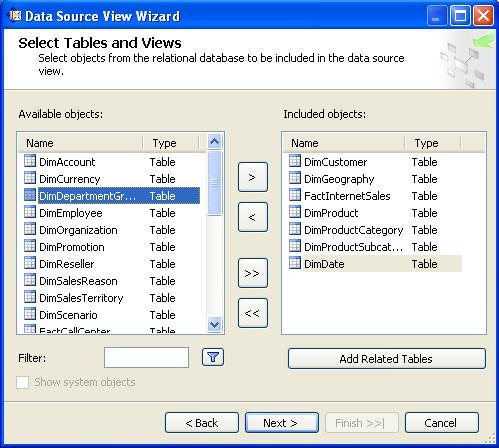This screenshot has width=499, height=448.
Task: Add all objects with the >> button
Action: (253, 273)
